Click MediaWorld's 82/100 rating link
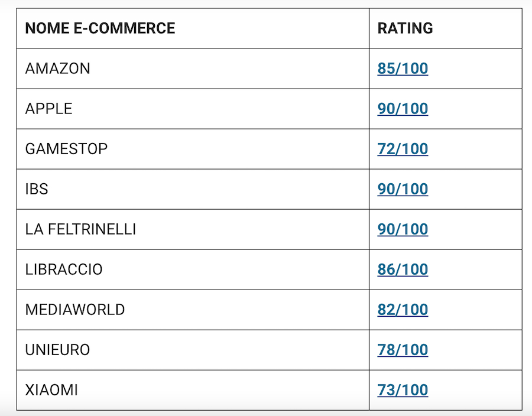 click(403, 310)
